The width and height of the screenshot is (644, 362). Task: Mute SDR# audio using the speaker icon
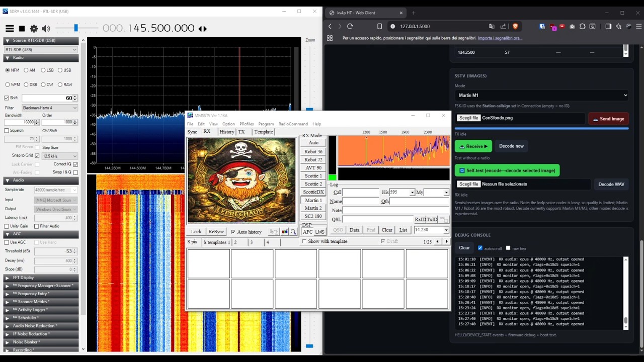tap(46, 29)
